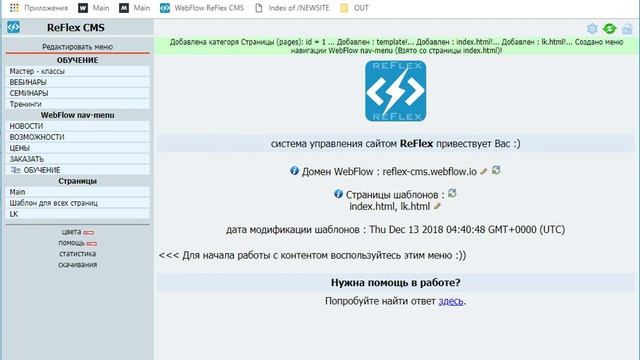Click the reflex-cms.webflow.io domain text
This screenshot has width=640, height=360.
(x=429, y=172)
